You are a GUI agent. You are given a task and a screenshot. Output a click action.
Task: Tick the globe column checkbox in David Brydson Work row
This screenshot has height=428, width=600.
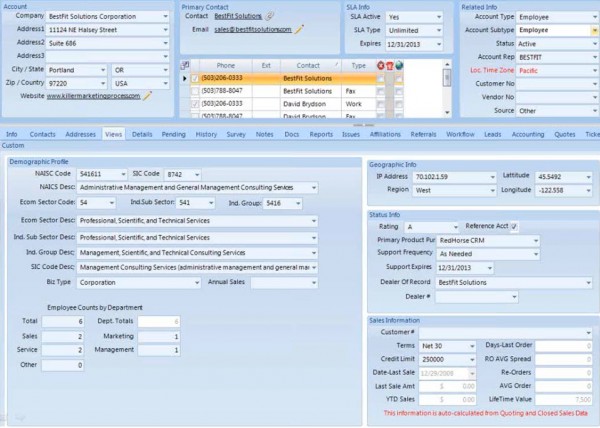pos(399,104)
